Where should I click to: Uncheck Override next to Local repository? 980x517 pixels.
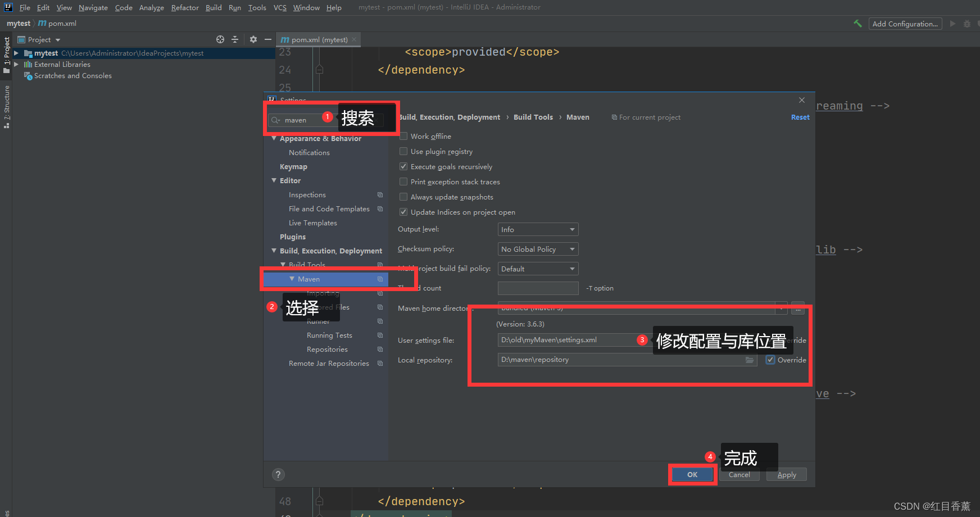pyautogui.click(x=770, y=360)
